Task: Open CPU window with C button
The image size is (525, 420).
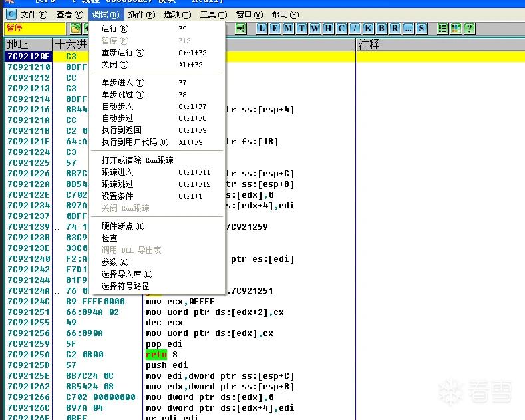Action: click(x=341, y=29)
